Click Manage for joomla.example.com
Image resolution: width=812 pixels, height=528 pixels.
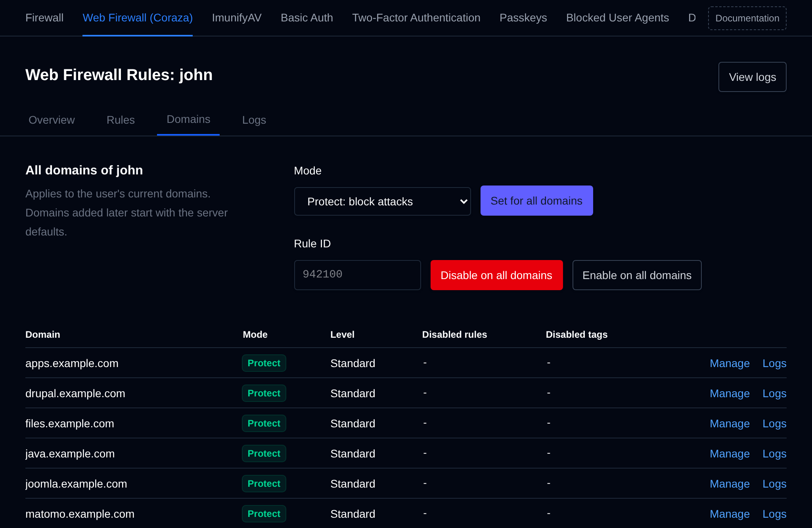click(730, 484)
